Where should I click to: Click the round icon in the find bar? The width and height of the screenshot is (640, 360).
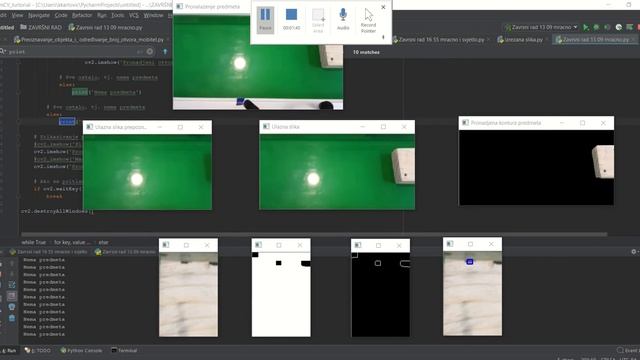150,51
